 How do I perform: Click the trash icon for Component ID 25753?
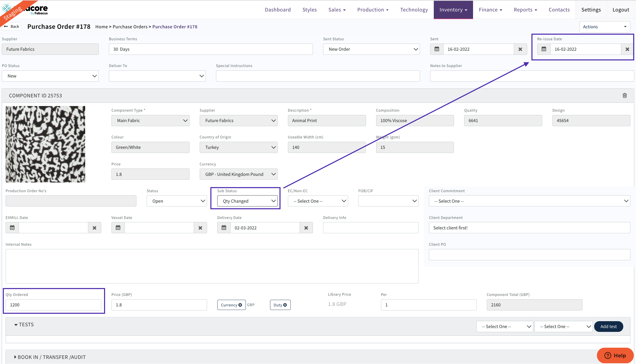(625, 95)
